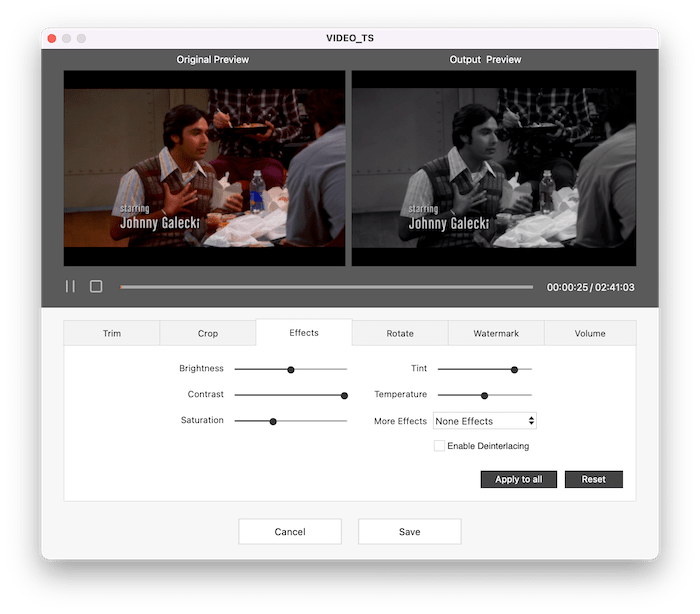The width and height of the screenshot is (700, 614).
Task: Click the Tint slider handle
Action: [x=514, y=369]
